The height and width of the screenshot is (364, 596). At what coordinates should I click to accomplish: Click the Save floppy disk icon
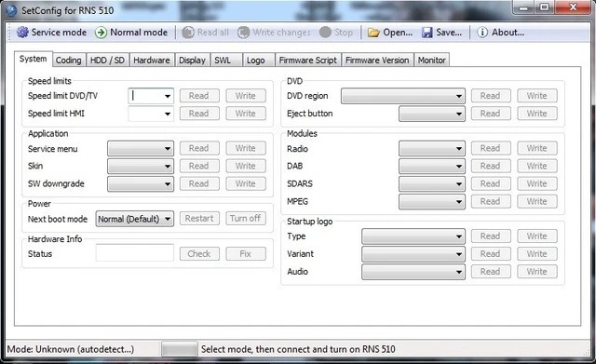427,33
